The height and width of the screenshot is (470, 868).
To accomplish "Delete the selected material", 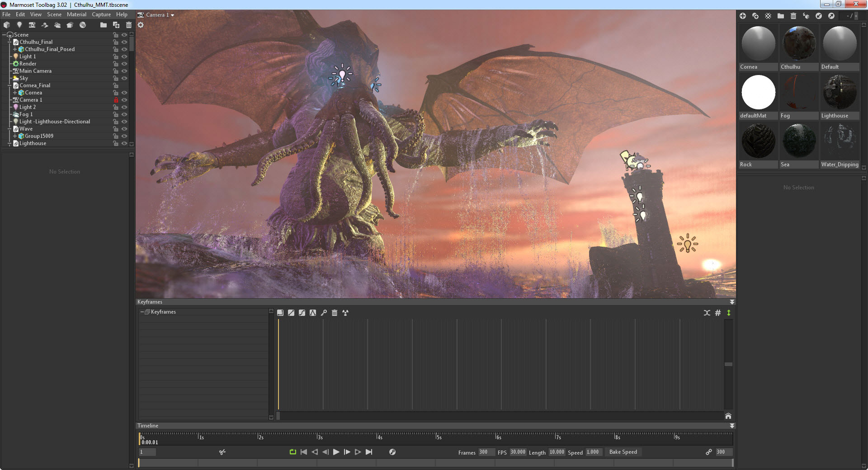I will click(793, 16).
